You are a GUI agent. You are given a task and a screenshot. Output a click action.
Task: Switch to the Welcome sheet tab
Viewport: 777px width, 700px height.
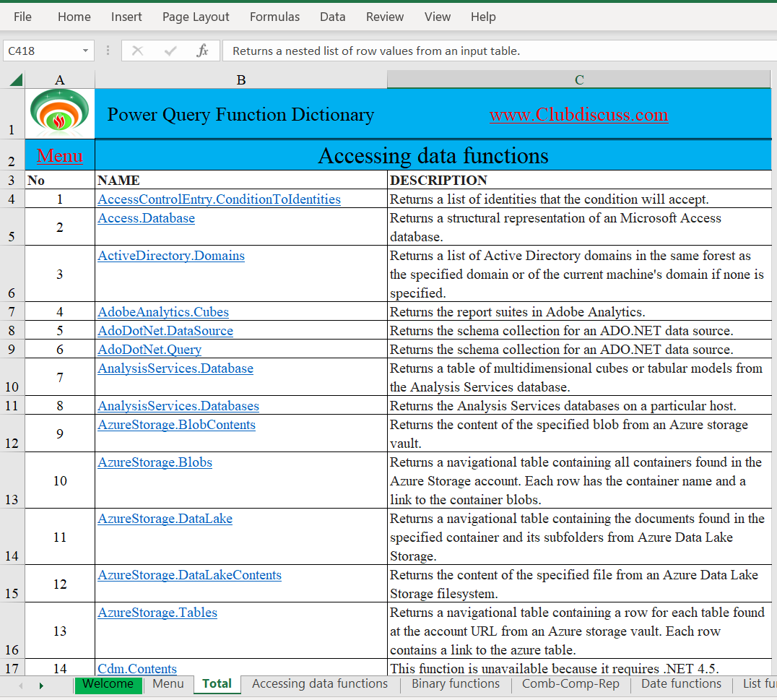108,684
